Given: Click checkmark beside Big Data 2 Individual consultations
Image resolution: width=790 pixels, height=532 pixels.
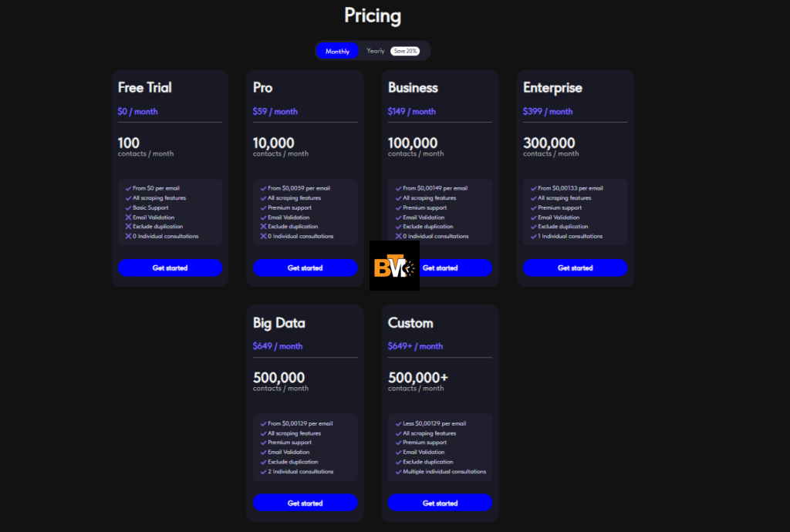Looking at the screenshot, I should [263, 472].
